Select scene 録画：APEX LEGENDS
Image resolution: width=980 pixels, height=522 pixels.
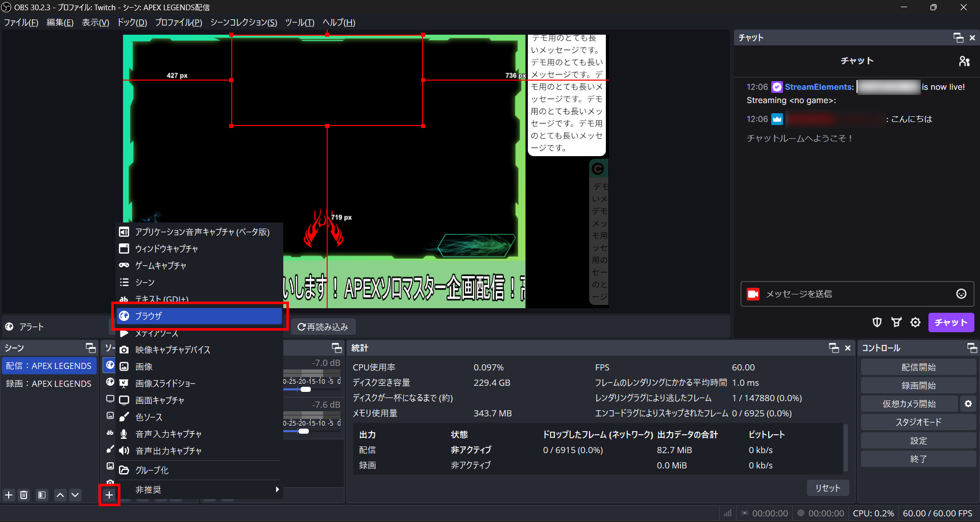[x=49, y=384]
